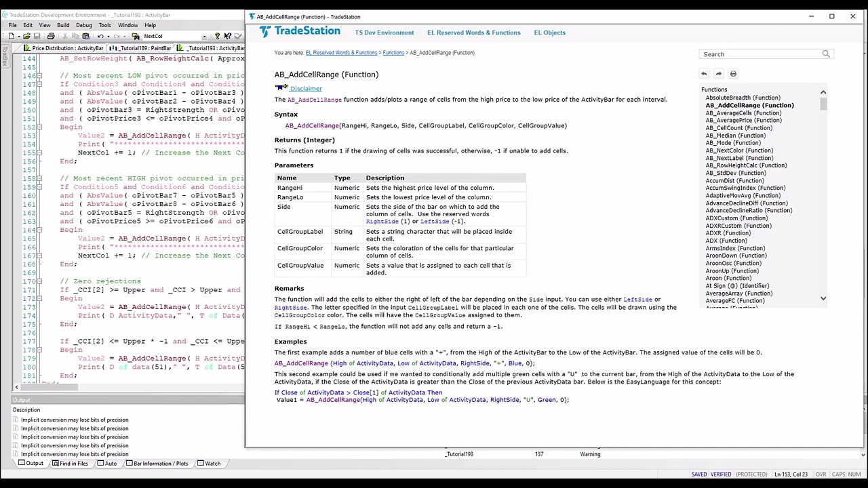This screenshot has width=868, height=488.
Task: Click Functions list scroll up arrow
Action: tap(823, 92)
